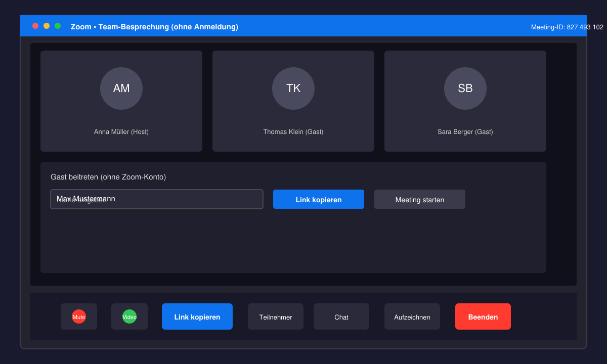Minimize the window with the yellow dot
Viewport: 607px width, 364px height.
pyautogui.click(x=47, y=26)
